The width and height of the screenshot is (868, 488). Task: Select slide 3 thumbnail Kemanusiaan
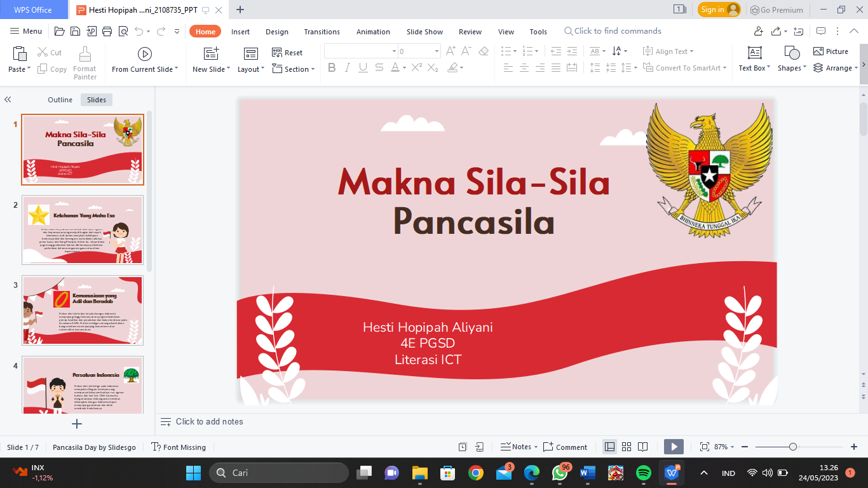click(83, 310)
